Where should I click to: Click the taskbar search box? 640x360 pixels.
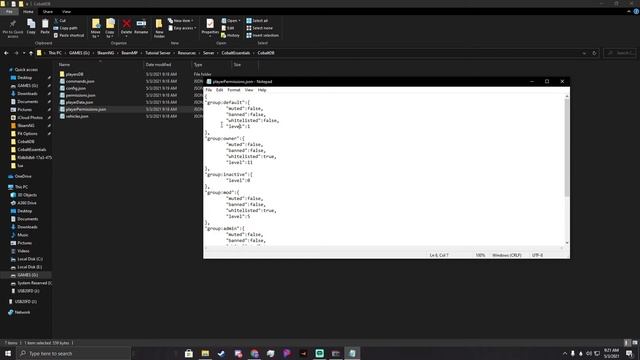[x=73, y=353]
